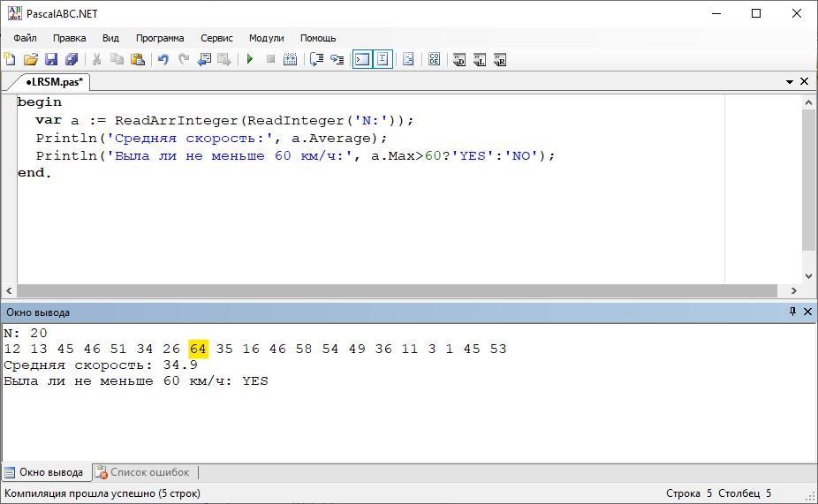Open the Программа menu

(160, 38)
